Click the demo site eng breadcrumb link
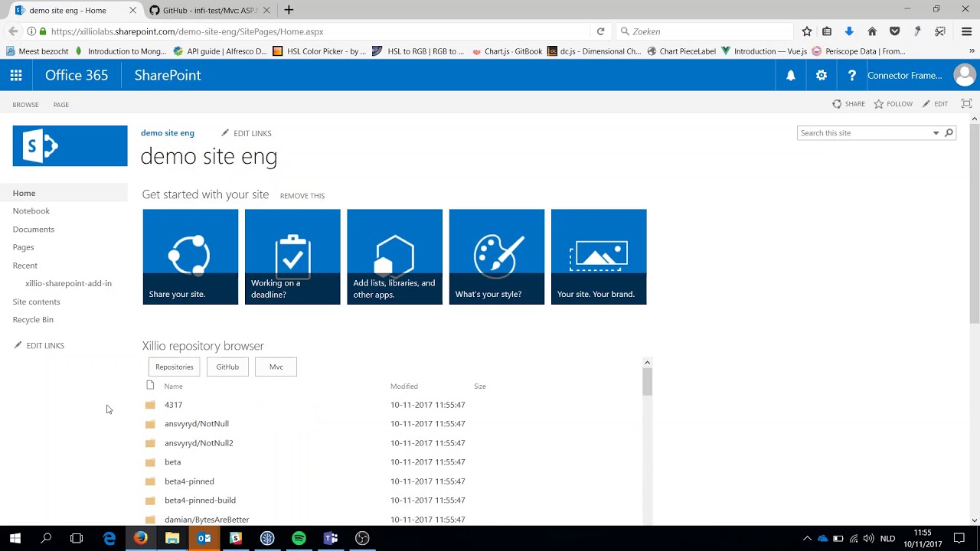 [x=168, y=133]
